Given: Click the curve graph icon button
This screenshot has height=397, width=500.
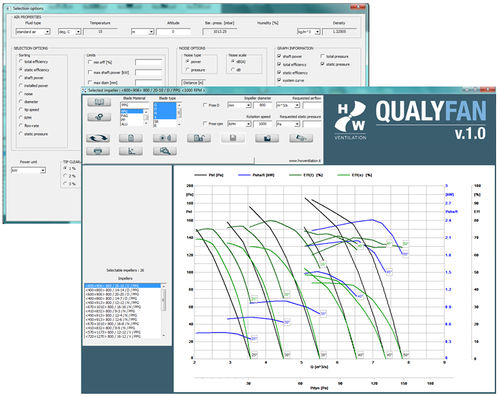Looking at the screenshot, I should [131, 151].
